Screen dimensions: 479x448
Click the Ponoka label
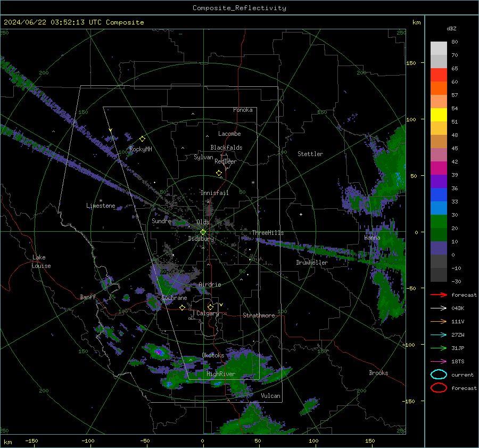pyautogui.click(x=243, y=110)
